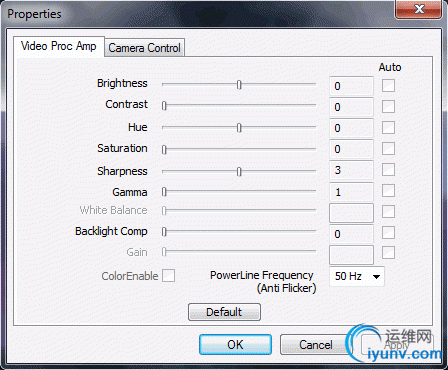The image size is (448, 370).
Task: Click the Contrast slider handle
Action: [164, 106]
